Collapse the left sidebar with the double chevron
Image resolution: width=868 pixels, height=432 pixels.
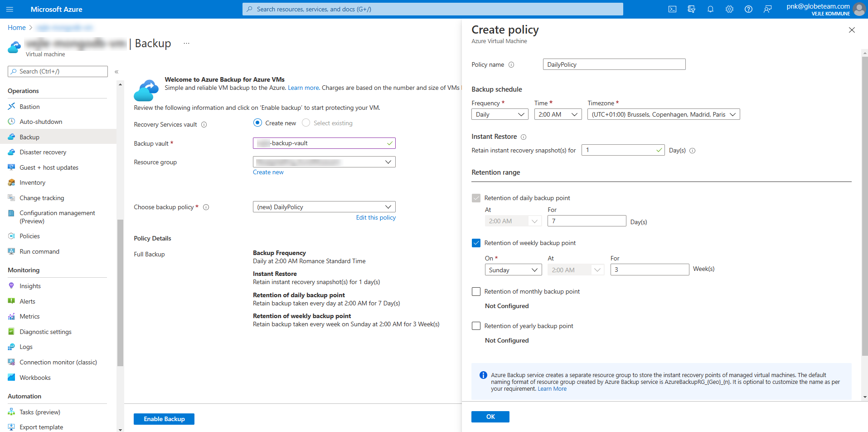[116, 72]
